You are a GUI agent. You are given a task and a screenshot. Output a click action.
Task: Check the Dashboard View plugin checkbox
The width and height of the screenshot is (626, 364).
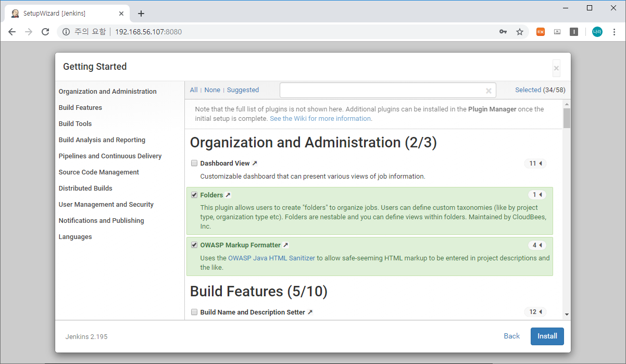pyautogui.click(x=194, y=164)
